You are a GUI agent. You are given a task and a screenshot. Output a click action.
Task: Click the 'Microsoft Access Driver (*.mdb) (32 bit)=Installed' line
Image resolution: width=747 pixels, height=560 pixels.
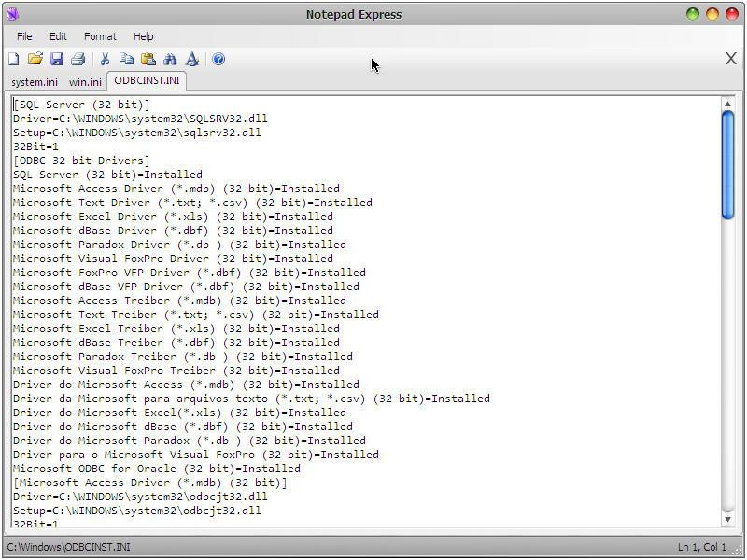click(176, 189)
